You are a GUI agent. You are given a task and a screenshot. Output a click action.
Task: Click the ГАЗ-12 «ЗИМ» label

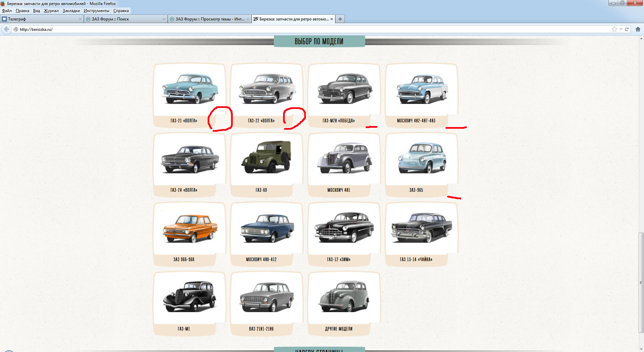pyautogui.click(x=339, y=259)
